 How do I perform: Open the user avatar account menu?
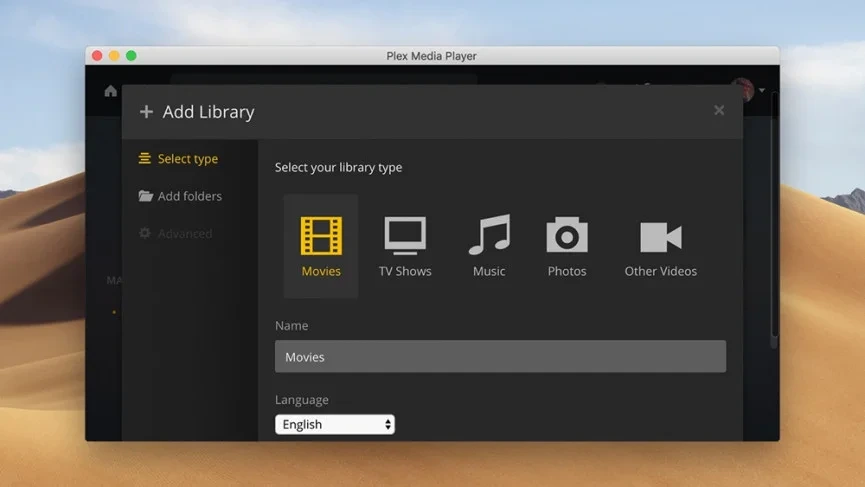click(747, 90)
